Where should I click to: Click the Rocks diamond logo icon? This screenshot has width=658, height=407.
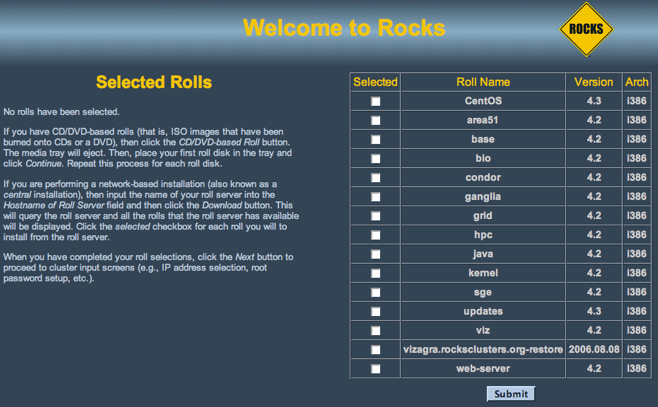tap(585, 28)
